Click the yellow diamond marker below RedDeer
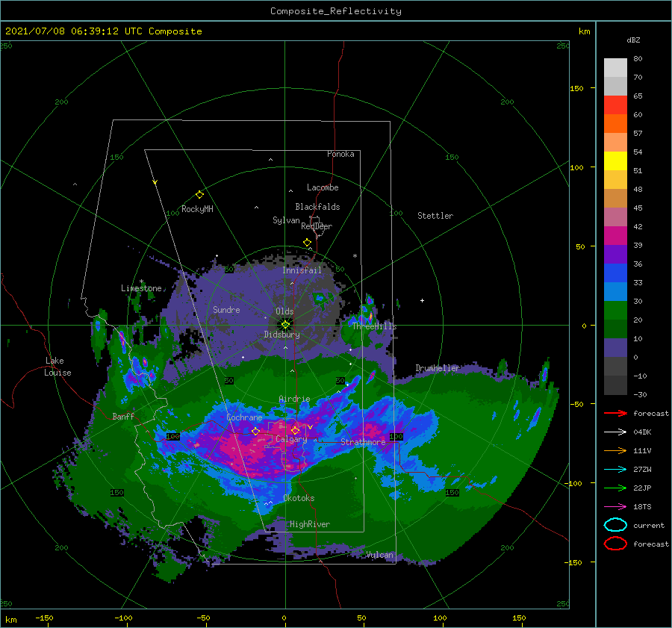 click(308, 243)
